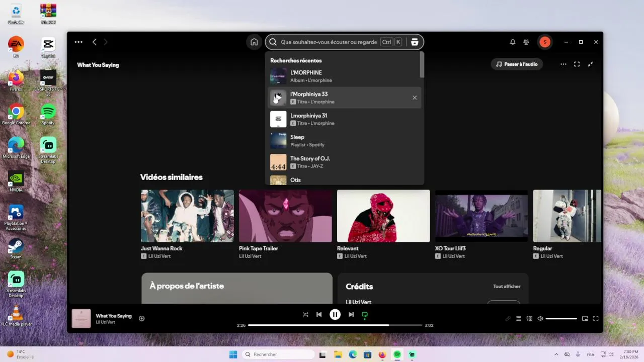644x362 pixels.
Task: Click the now playing album cover
Action: 81,318
